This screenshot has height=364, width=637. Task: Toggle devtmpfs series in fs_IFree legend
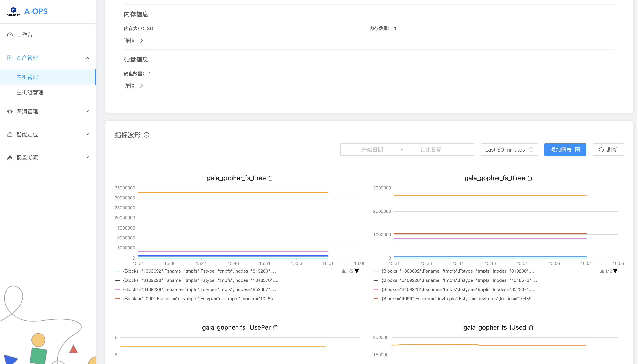[x=458, y=298]
